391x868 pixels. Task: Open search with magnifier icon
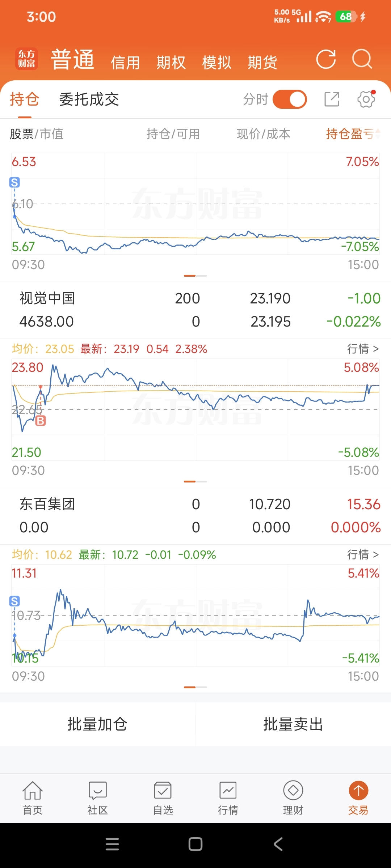click(362, 59)
